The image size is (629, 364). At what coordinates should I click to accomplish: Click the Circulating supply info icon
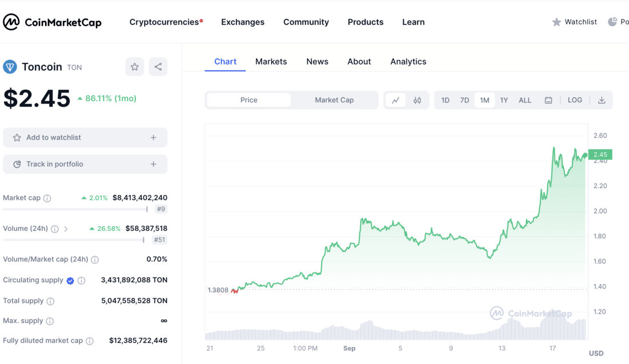[81, 281]
